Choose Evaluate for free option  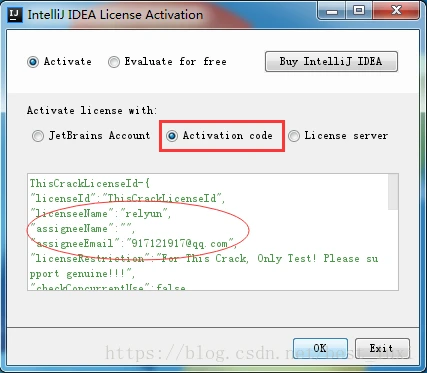click(x=114, y=62)
